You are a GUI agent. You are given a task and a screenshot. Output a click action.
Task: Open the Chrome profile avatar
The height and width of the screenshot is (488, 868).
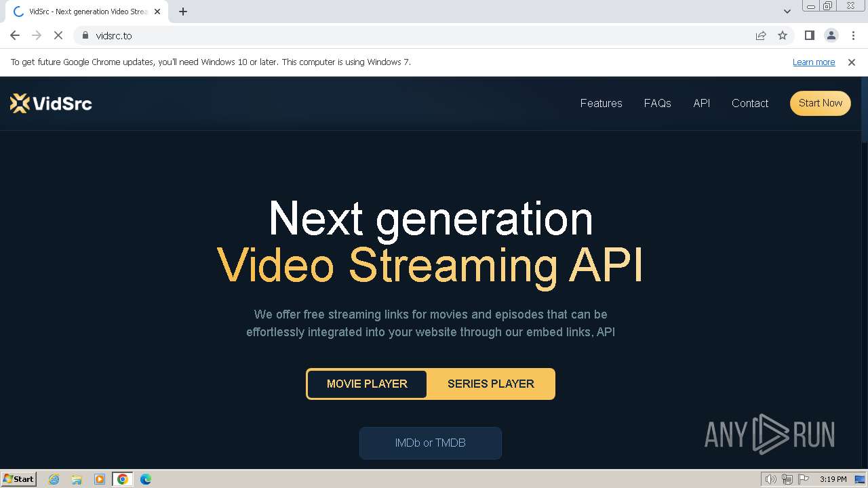tap(831, 35)
